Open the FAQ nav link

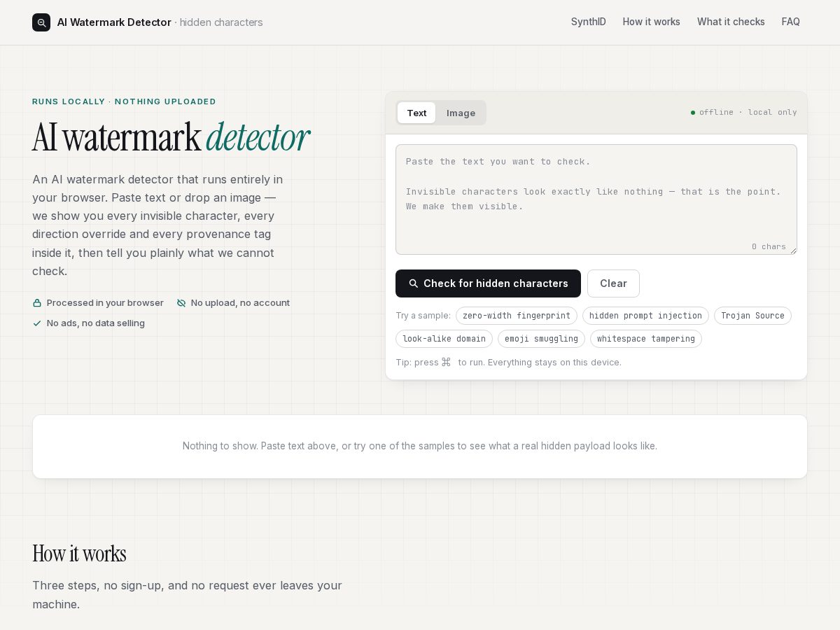[791, 22]
